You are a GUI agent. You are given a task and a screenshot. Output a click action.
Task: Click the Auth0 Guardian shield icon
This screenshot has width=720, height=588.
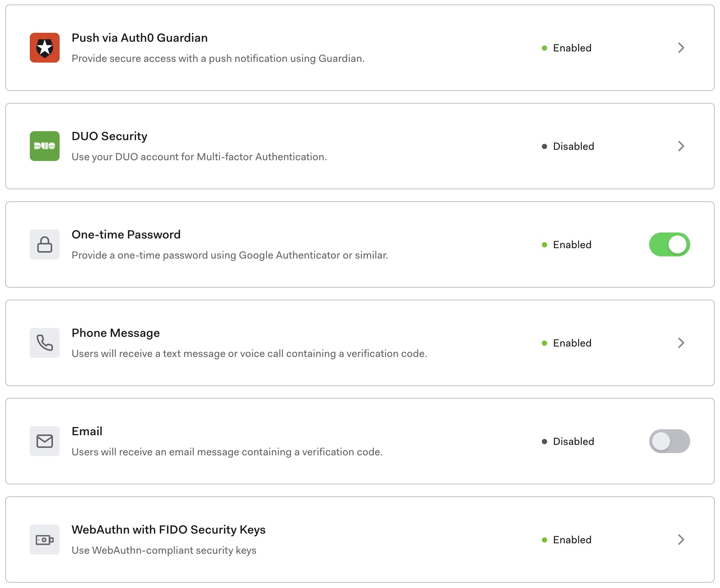[45, 48]
